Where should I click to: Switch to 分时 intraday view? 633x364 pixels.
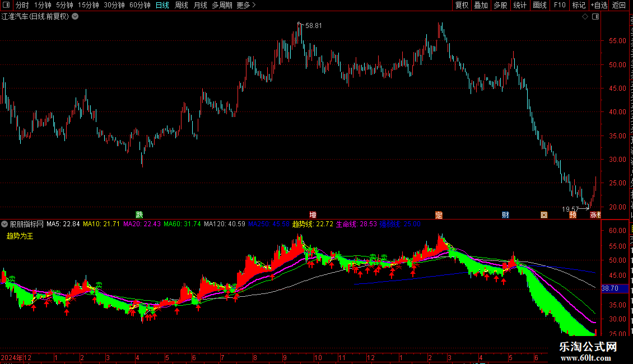pos(22,5)
